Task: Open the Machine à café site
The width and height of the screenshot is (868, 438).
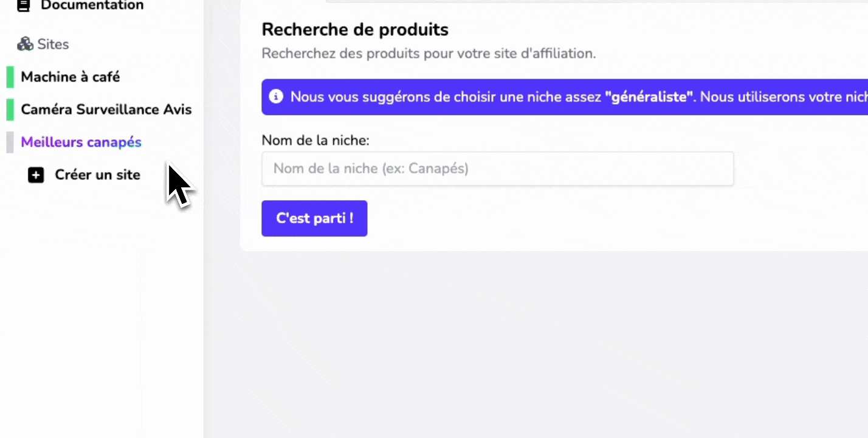Action: pos(71,77)
